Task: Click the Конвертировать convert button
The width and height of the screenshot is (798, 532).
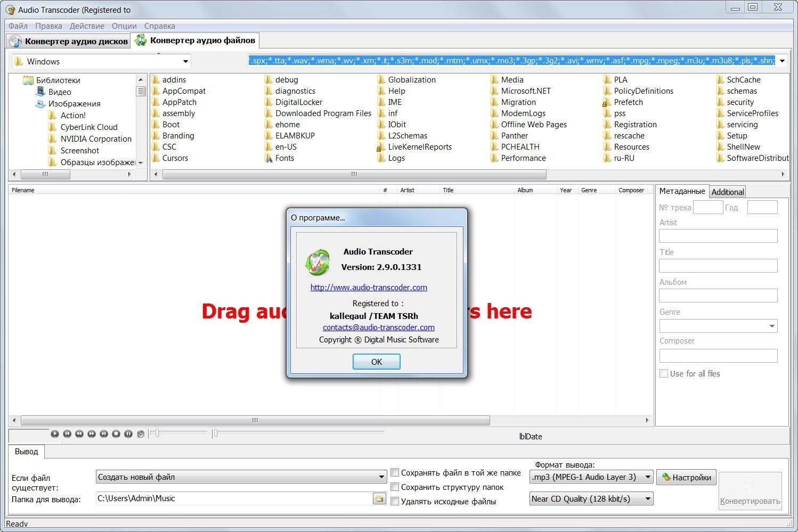Action: coord(750,491)
